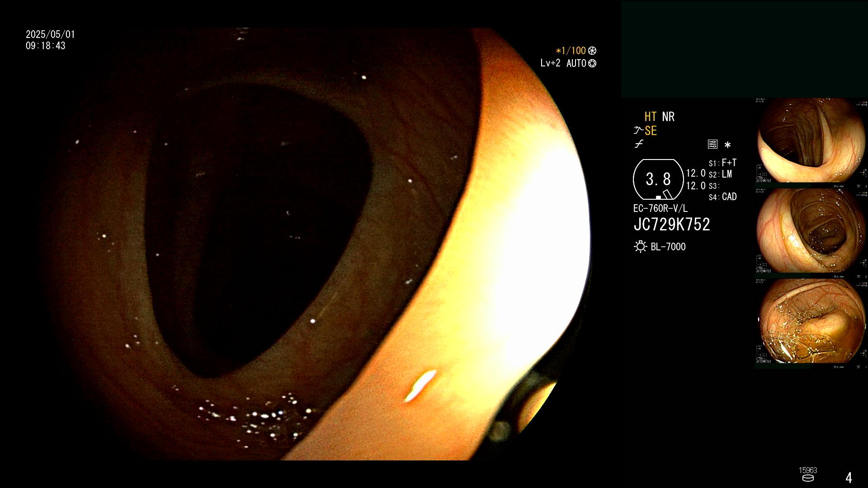Click the AUTO iris mode icon
The width and height of the screenshot is (868, 488).
click(x=592, y=63)
